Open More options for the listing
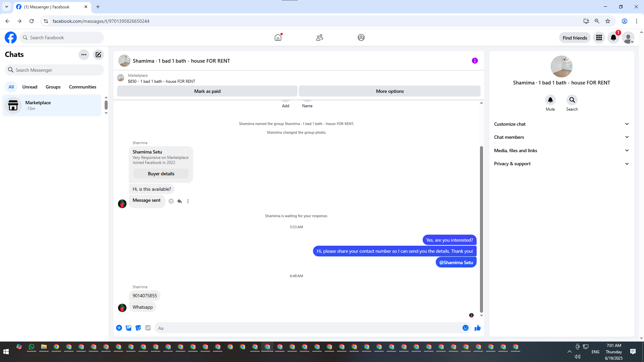This screenshot has height=362, width=644. point(390,91)
